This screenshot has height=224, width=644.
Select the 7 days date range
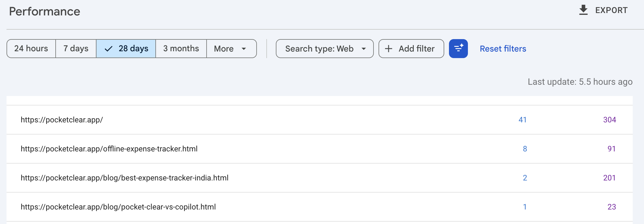tap(76, 49)
